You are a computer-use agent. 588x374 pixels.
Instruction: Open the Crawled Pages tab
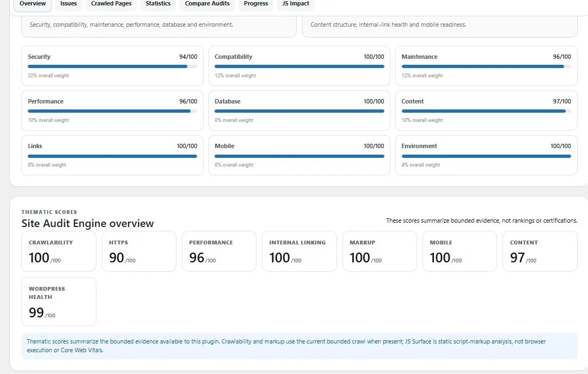point(112,4)
